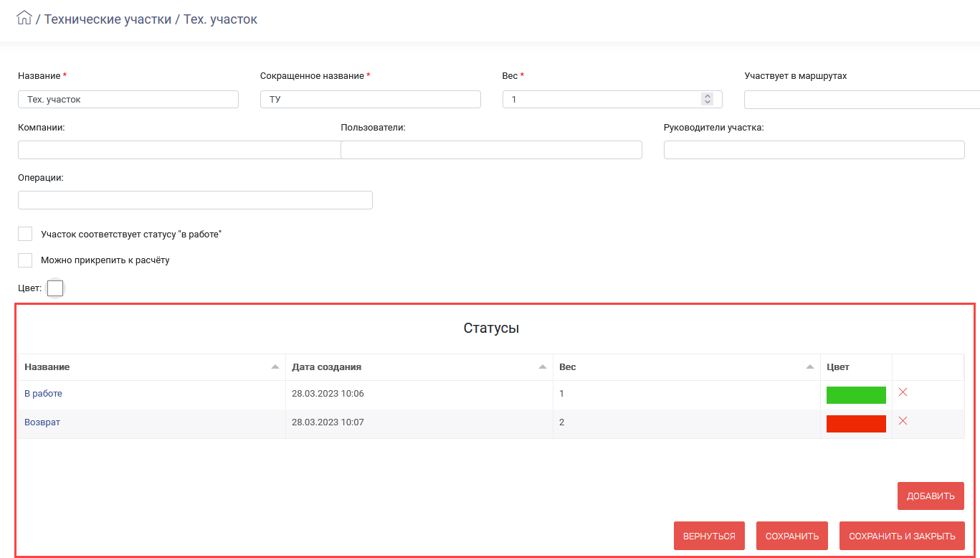Open the Цвет color picker box

click(55, 288)
